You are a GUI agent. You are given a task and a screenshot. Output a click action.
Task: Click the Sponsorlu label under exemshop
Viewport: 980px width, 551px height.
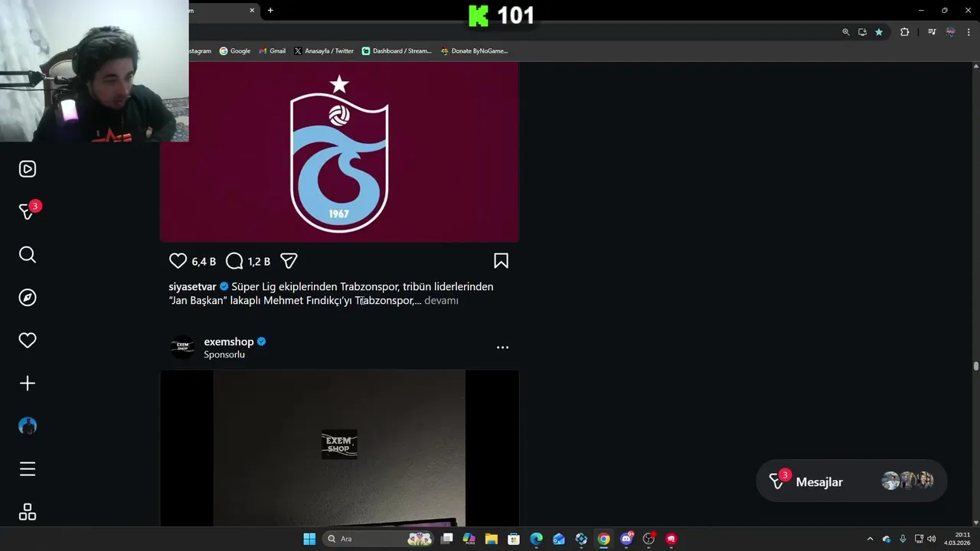pos(224,355)
